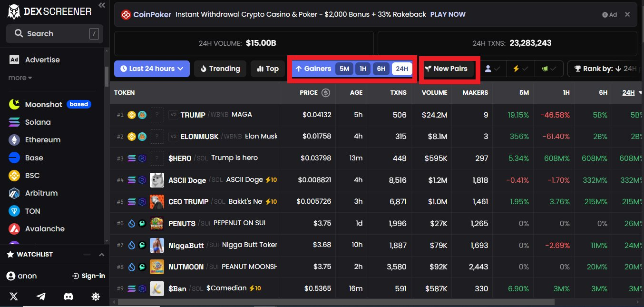Toggle the lightning bolt boosted filter

[x=520, y=69]
